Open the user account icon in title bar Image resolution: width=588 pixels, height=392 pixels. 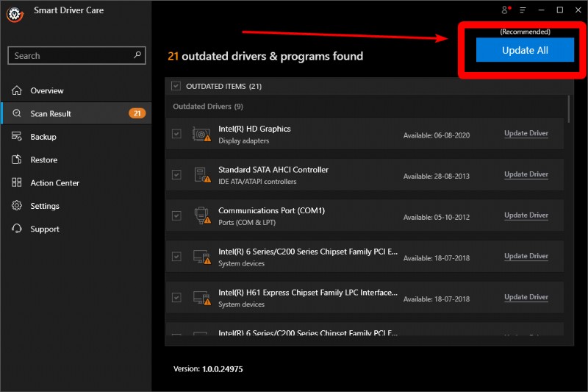click(x=506, y=10)
